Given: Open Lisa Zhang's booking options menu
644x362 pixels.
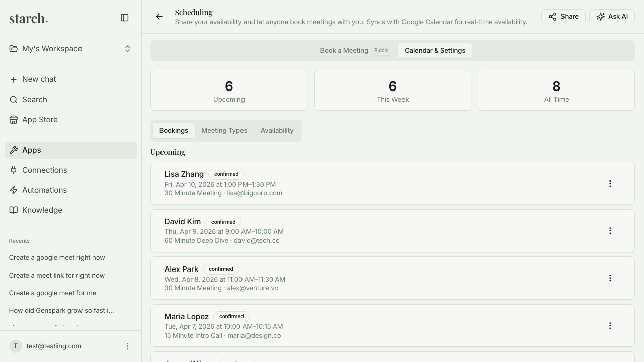Looking at the screenshot, I should pyautogui.click(x=610, y=183).
